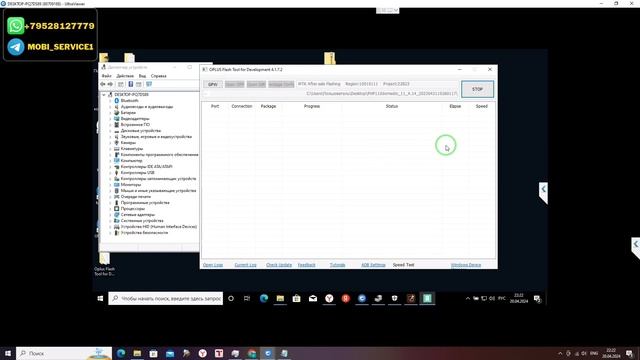Click the scan for hardware changes monitor icon
This screenshot has height=360, width=640.
pos(149,84)
